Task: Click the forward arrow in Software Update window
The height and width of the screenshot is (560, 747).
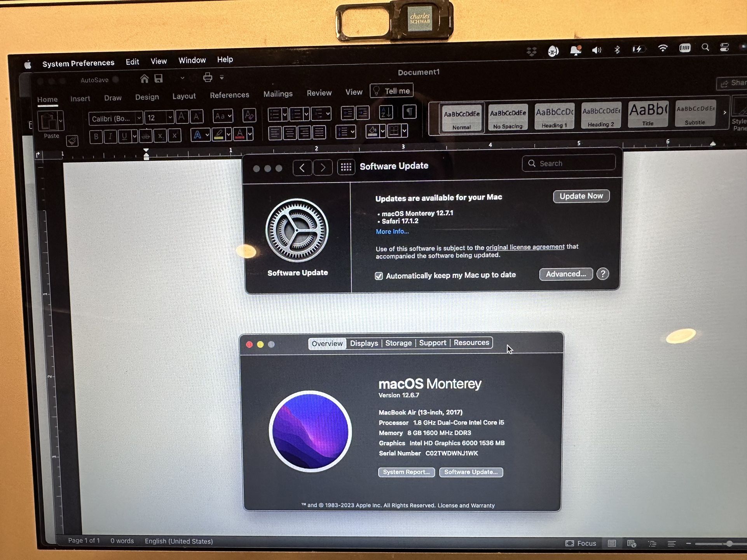Action: (323, 168)
